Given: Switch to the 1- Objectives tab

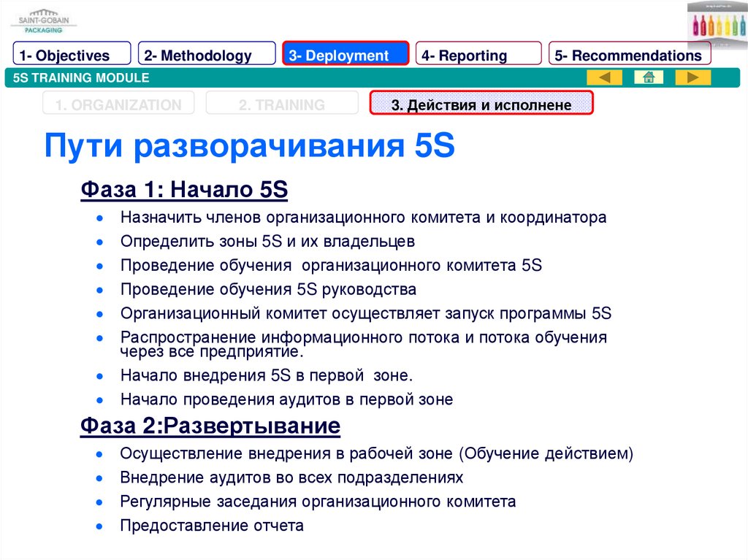Looking at the screenshot, I should (x=72, y=55).
